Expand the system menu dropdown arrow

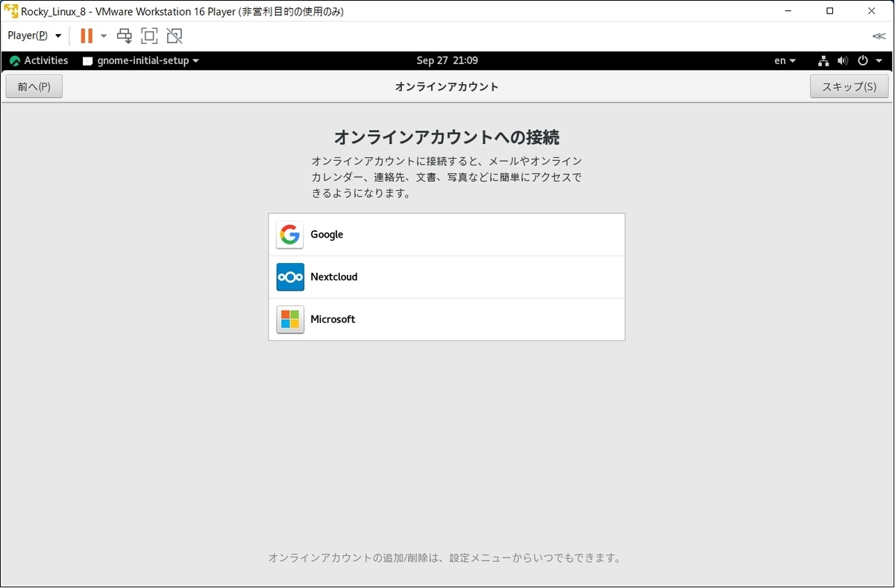879,60
